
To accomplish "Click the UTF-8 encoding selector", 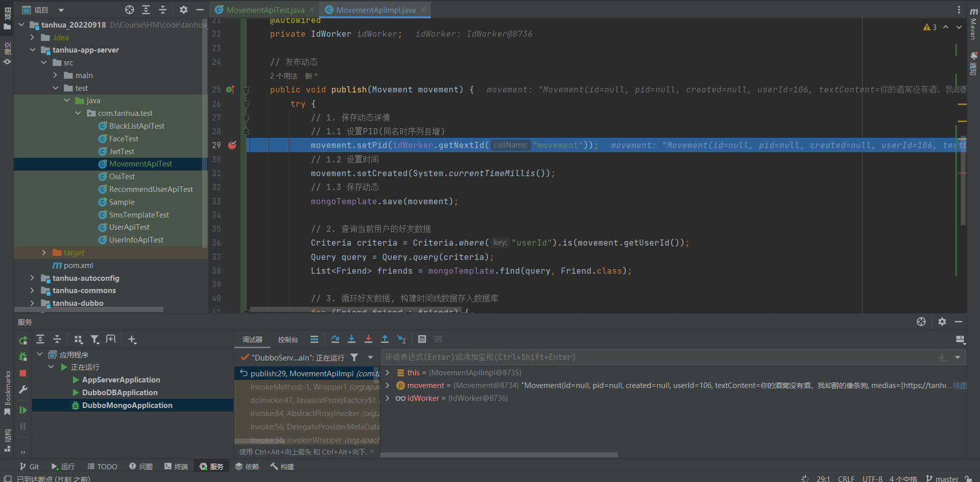I will pos(872,478).
